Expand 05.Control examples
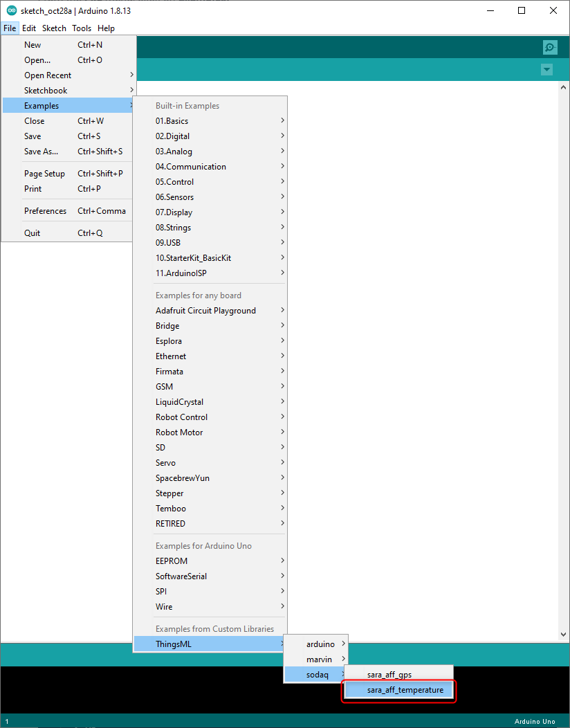Screen dimensions: 570x728 (210, 182)
